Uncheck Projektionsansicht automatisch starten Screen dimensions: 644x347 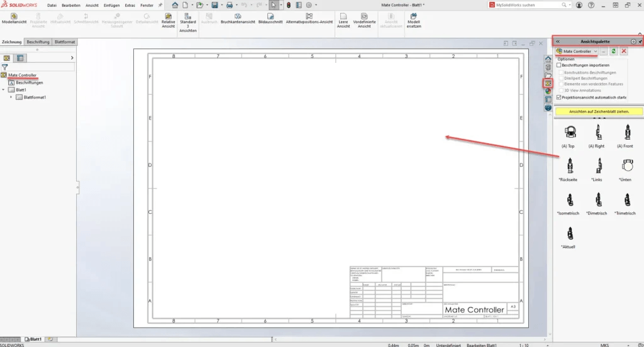[x=559, y=97]
